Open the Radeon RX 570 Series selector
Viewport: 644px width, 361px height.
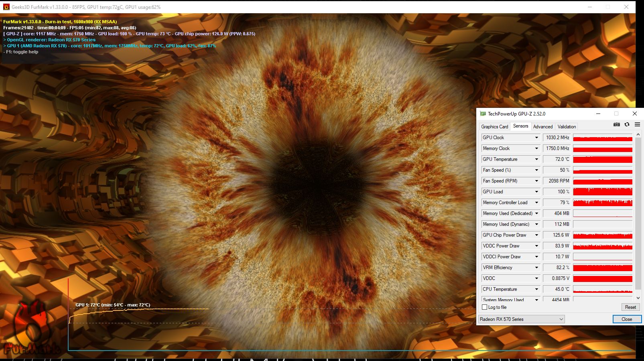click(521, 319)
